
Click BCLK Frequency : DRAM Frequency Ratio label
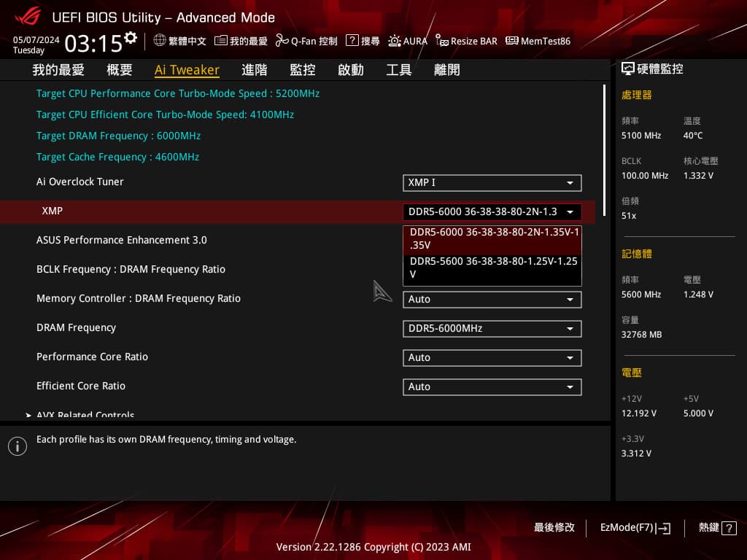pos(131,269)
